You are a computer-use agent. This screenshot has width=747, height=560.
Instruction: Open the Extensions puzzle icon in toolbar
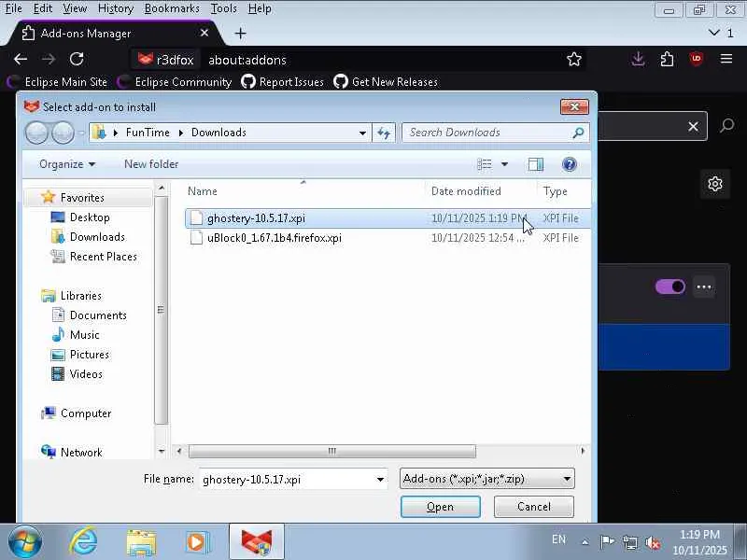[667, 59]
